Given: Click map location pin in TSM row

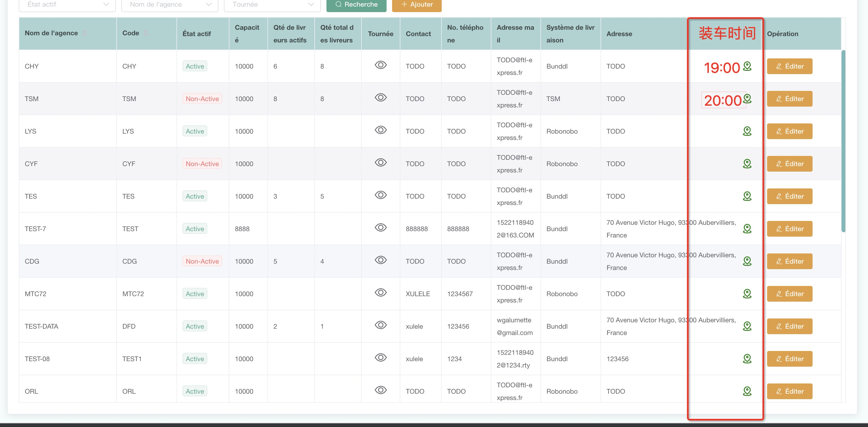Looking at the screenshot, I should tap(747, 98).
